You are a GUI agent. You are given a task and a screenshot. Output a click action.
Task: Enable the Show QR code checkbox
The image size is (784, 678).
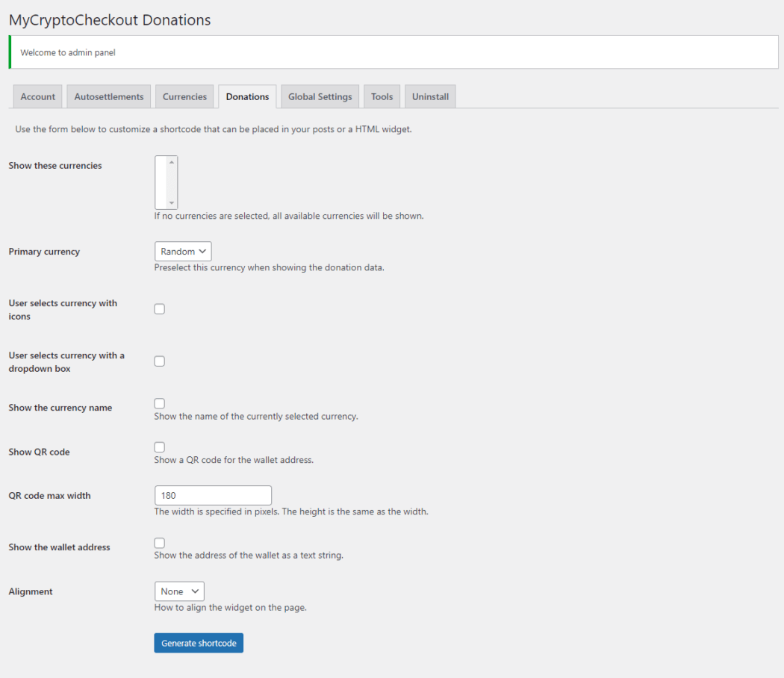click(160, 447)
